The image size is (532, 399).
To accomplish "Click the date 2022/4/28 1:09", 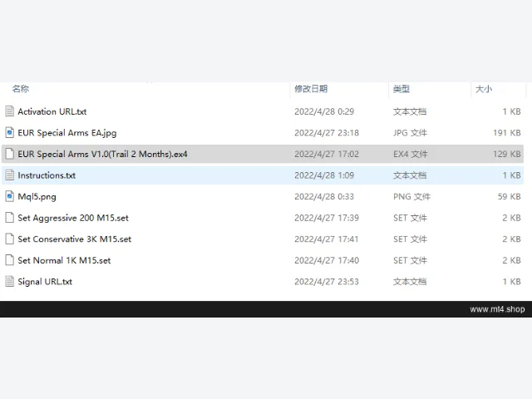I will [324, 175].
